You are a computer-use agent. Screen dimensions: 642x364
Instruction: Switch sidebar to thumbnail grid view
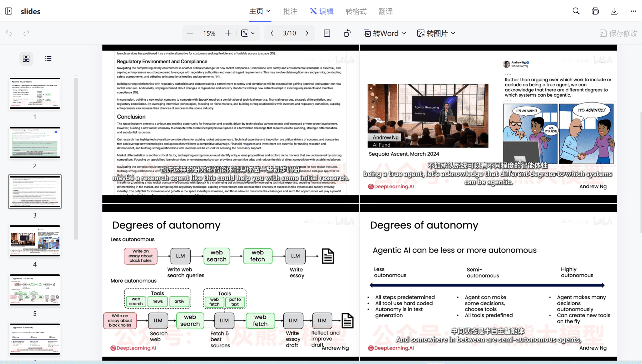click(26, 59)
